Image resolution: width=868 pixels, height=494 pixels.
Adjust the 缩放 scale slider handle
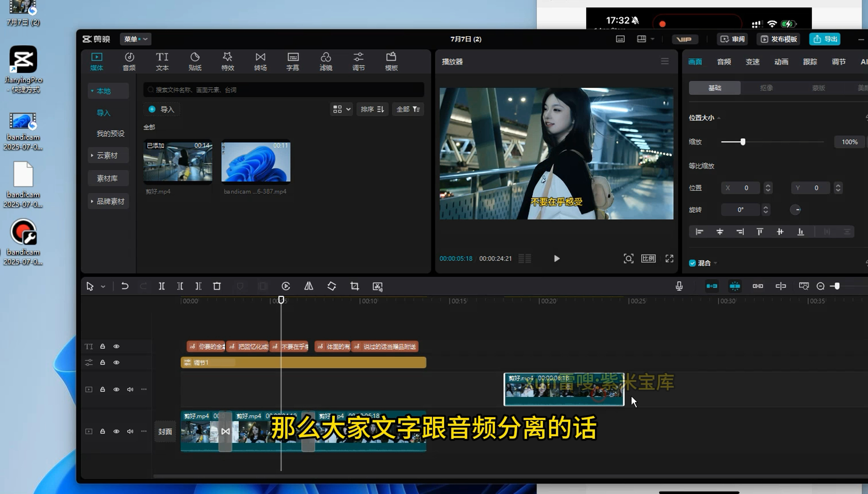pos(743,142)
